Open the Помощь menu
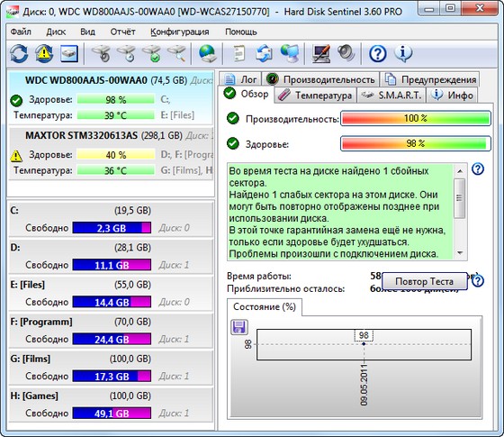 pyautogui.click(x=241, y=32)
